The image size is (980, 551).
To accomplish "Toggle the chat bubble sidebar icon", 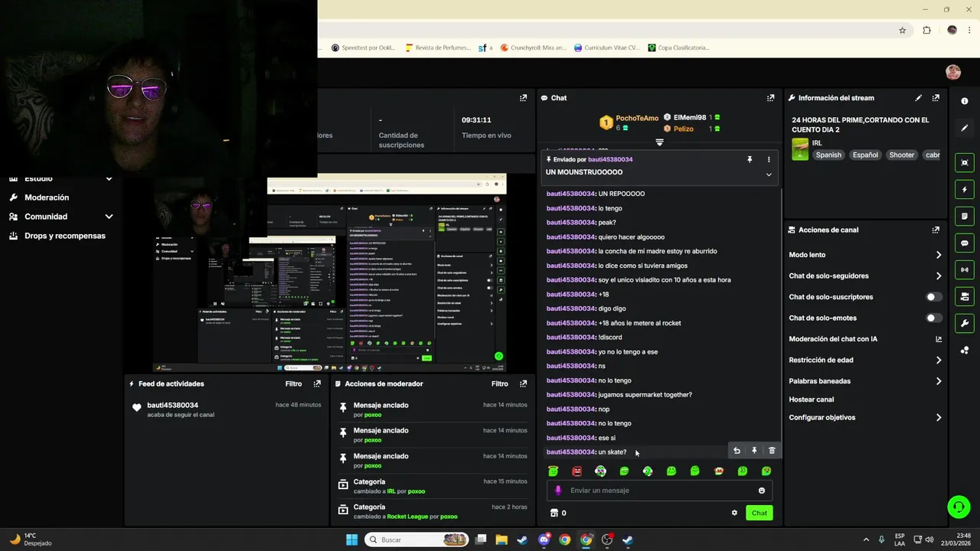I will coord(965,243).
